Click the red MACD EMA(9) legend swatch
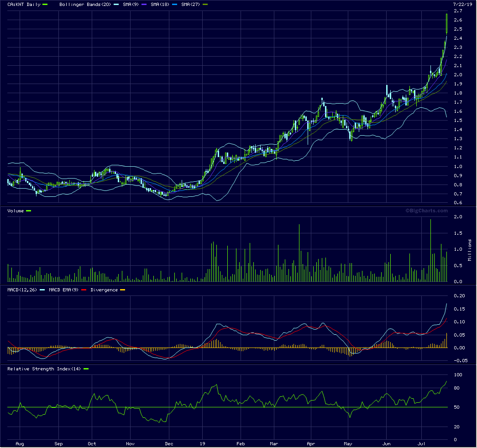 click(84, 290)
